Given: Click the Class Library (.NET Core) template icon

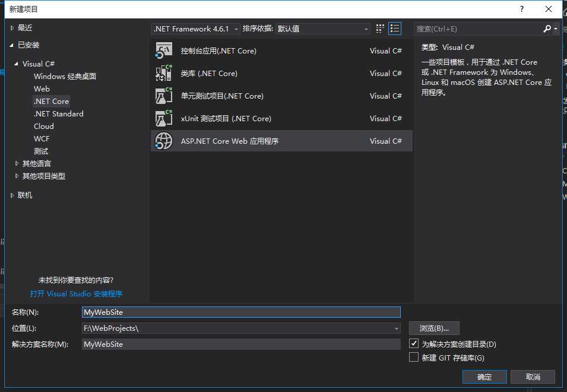Looking at the screenshot, I should [164, 73].
